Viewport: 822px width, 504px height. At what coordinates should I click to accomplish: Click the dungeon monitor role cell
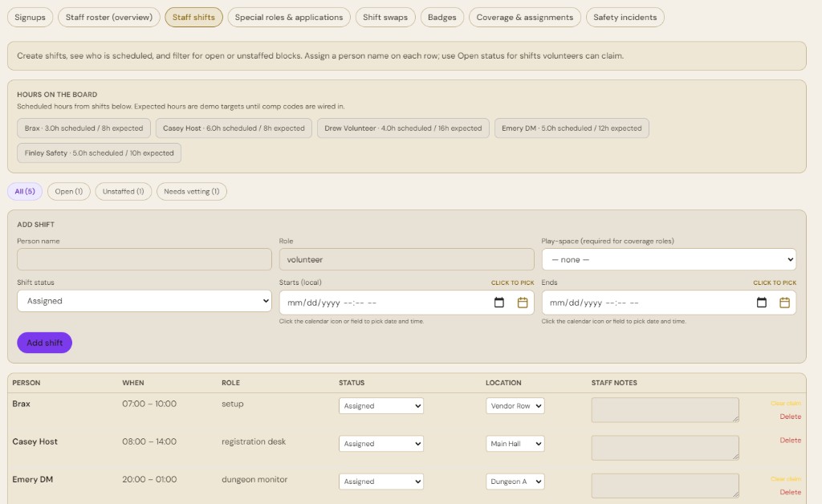[254, 479]
